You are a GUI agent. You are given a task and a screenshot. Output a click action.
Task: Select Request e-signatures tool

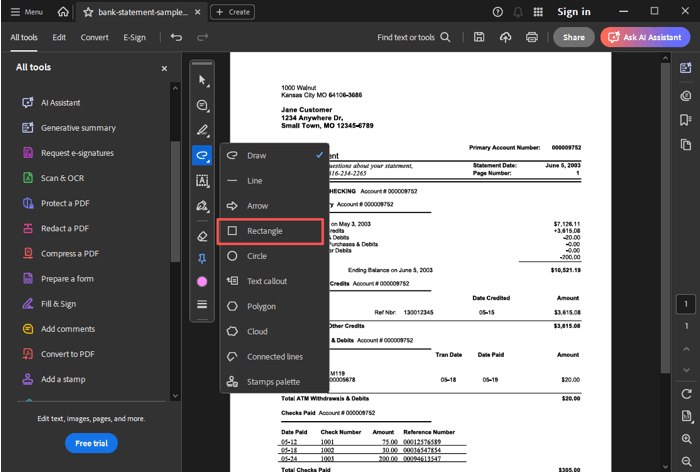[68, 153]
